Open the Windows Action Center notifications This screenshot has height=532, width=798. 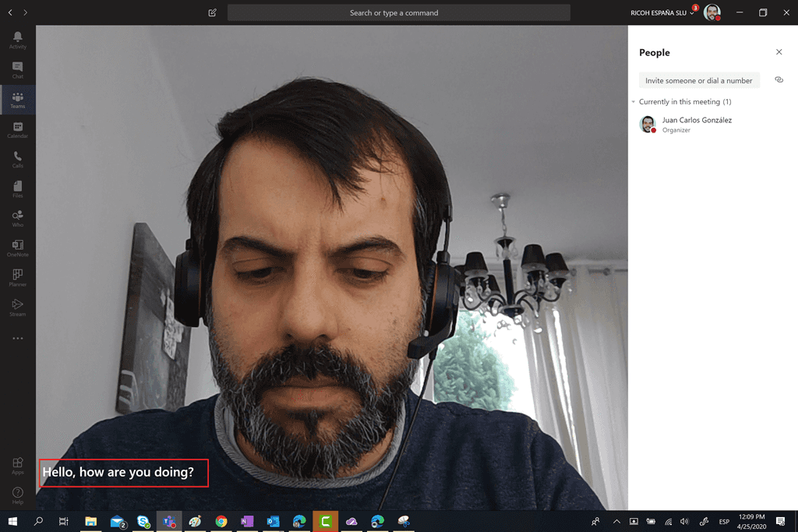tap(780, 521)
